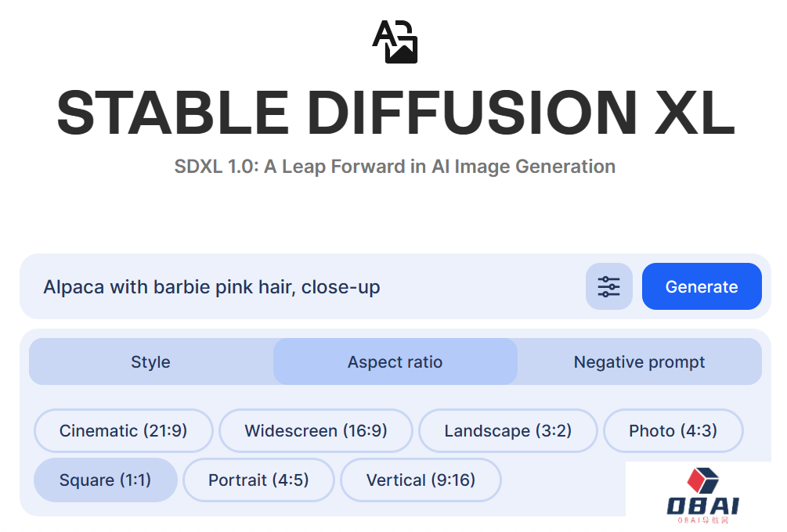Click the small caption beneath OBAI wordmark
The height and width of the screenshot is (532, 787).
[703, 521]
